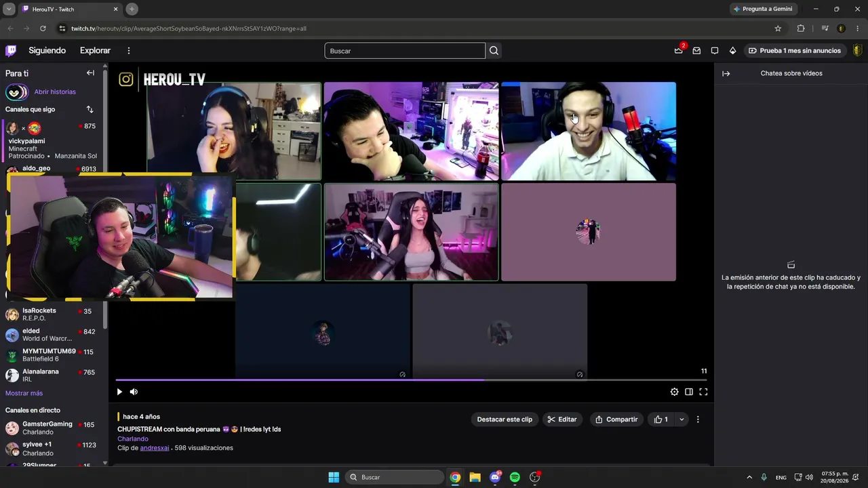Screen dimensions: 868x488
Task: Open the Twitch notifications inbox
Action: coord(696,51)
